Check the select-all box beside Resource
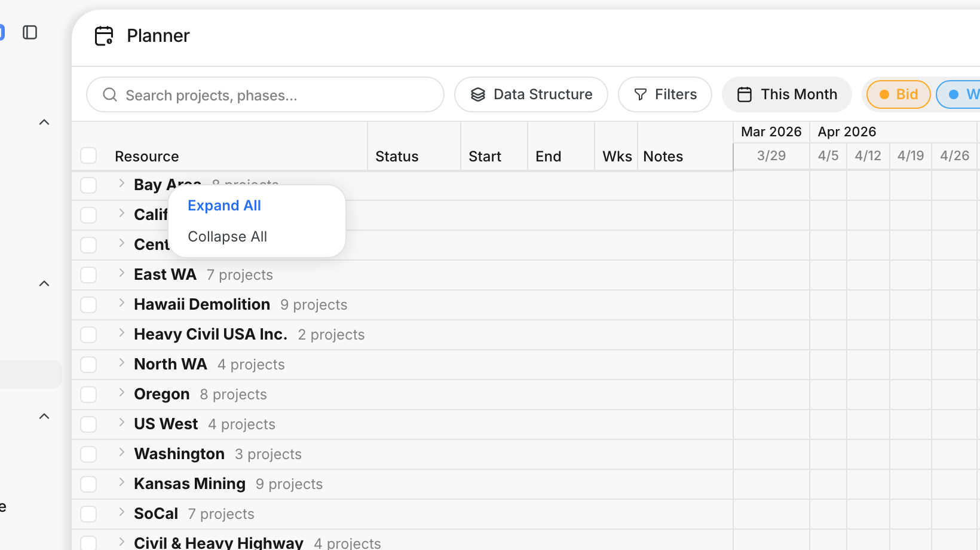 (88, 155)
